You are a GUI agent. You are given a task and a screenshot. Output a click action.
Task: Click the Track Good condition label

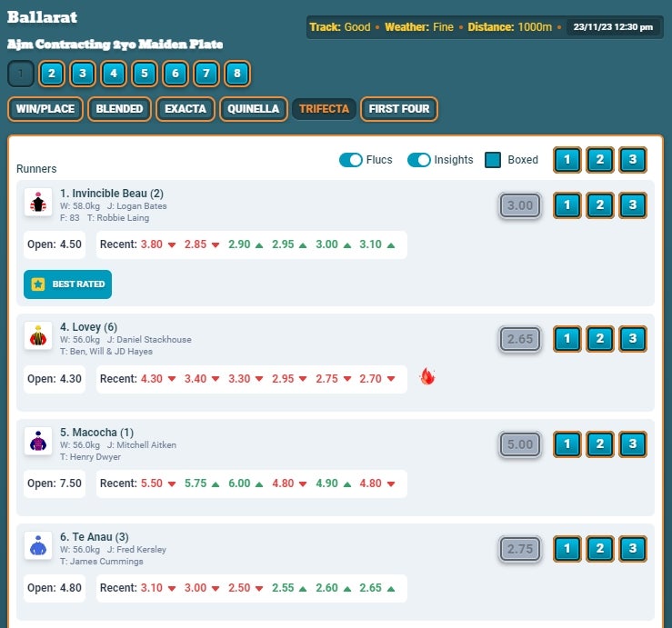click(x=340, y=27)
